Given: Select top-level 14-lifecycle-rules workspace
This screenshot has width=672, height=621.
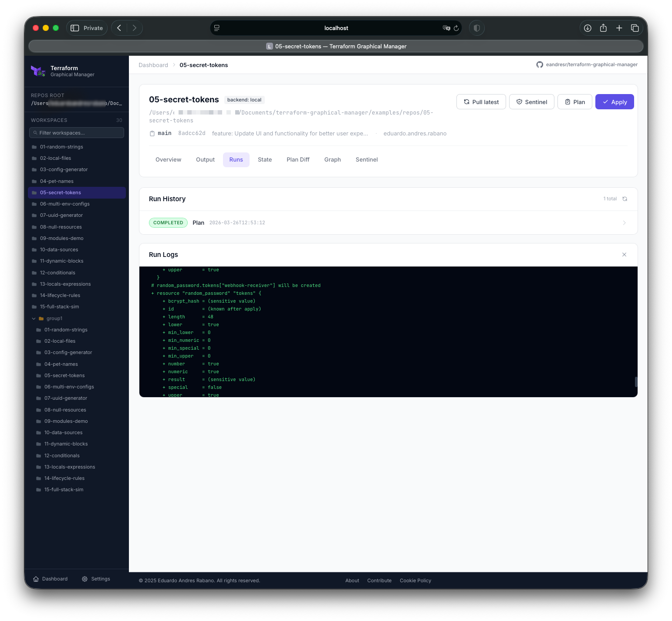Looking at the screenshot, I should tap(77, 296).
